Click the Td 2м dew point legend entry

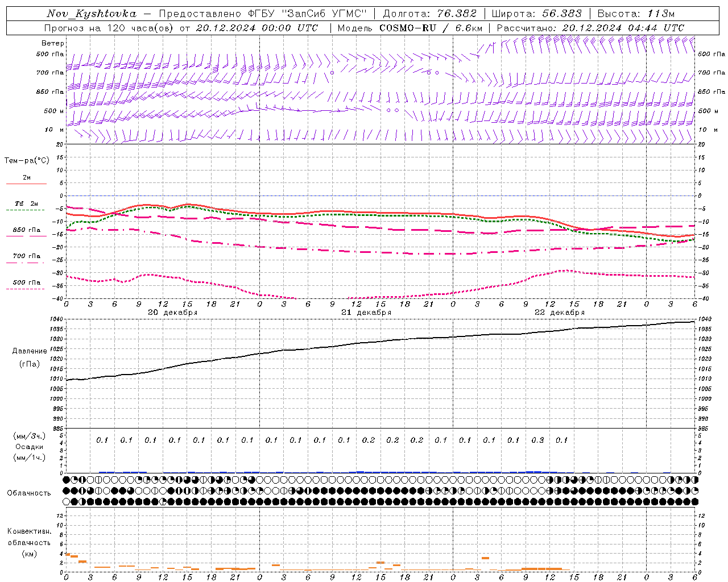click(27, 203)
